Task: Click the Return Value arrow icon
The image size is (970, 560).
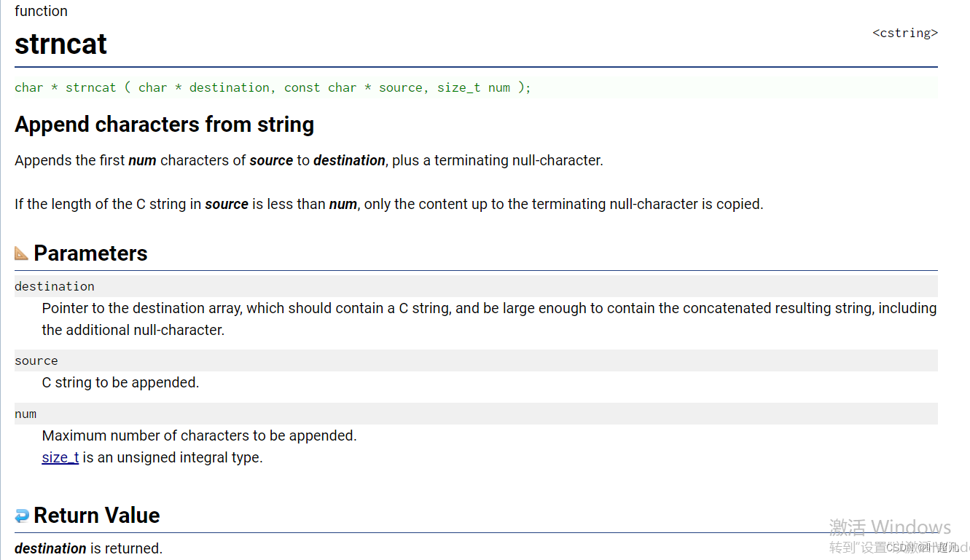Action: point(22,516)
